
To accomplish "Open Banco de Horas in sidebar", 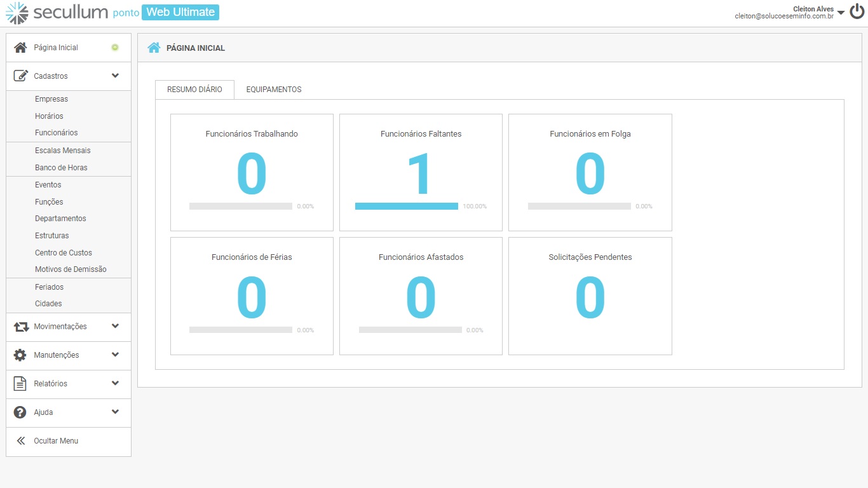I will [61, 168].
